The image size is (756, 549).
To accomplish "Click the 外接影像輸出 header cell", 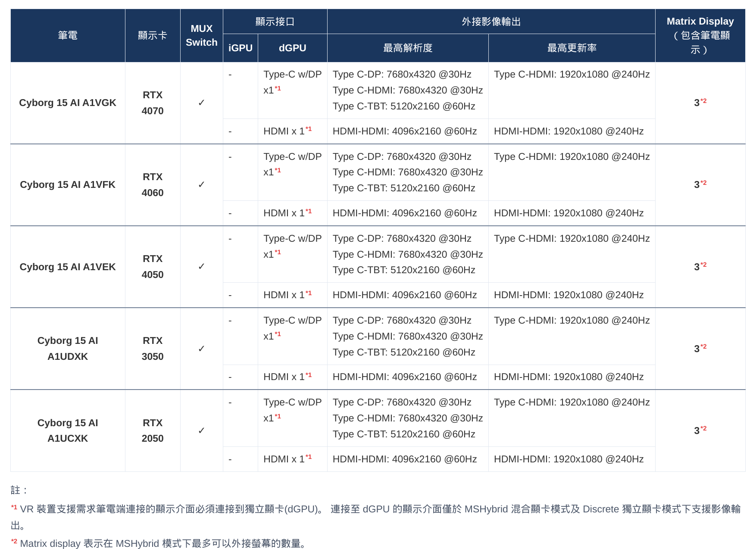I will click(x=491, y=22).
